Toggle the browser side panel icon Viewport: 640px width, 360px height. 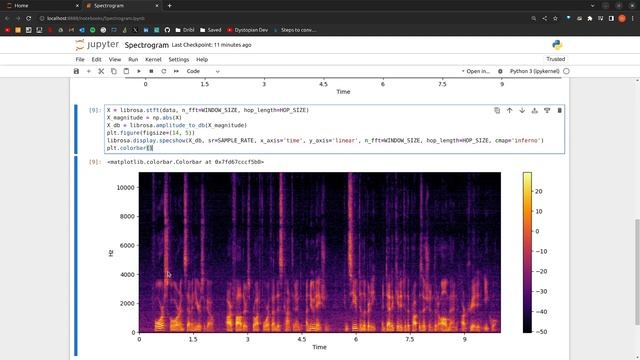[611, 18]
